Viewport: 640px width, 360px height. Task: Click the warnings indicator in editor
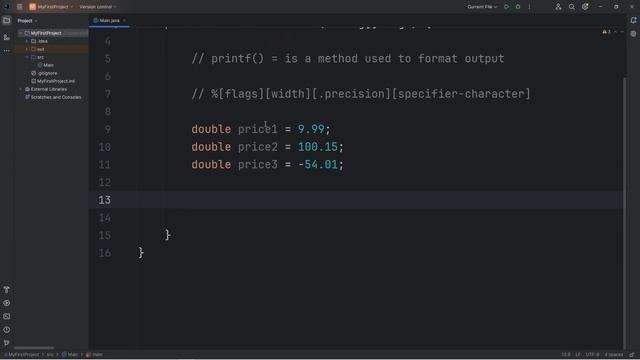[x=607, y=32]
